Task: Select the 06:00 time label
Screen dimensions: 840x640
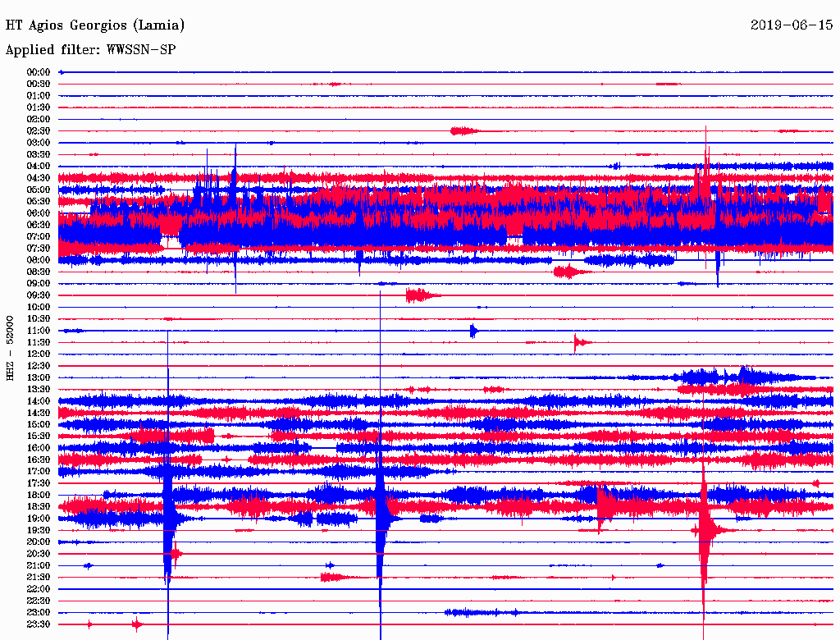Action: (x=39, y=213)
